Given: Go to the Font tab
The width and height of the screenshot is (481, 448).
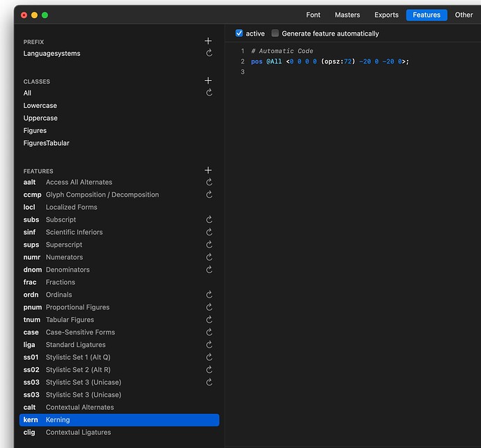Looking at the screenshot, I should (x=313, y=15).
